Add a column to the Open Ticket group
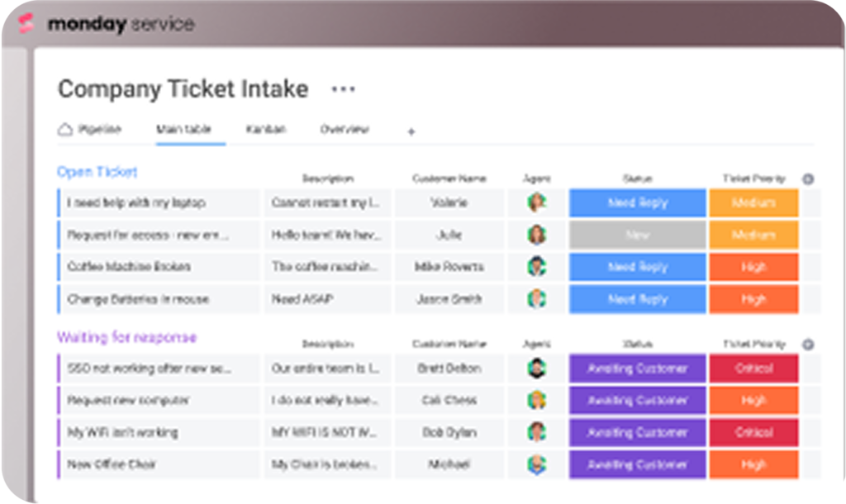The width and height of the screenshot is (846, 504). pyautogui.click(x=808, y=179)
